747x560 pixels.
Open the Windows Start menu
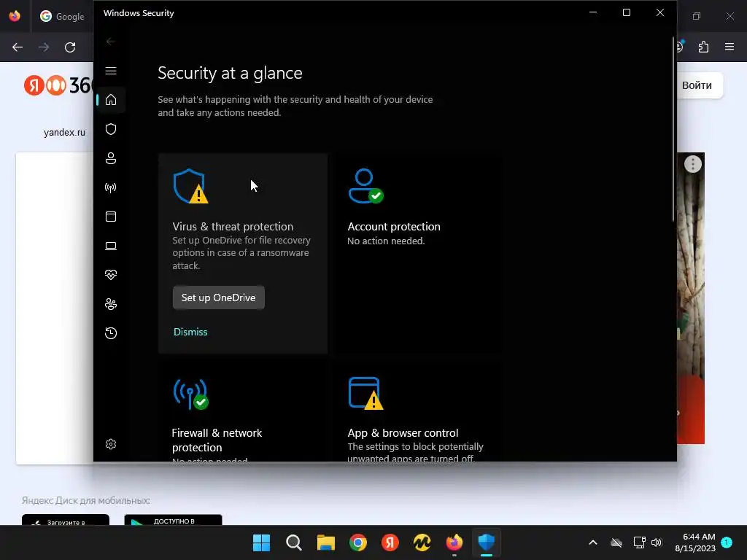point(262,542)
